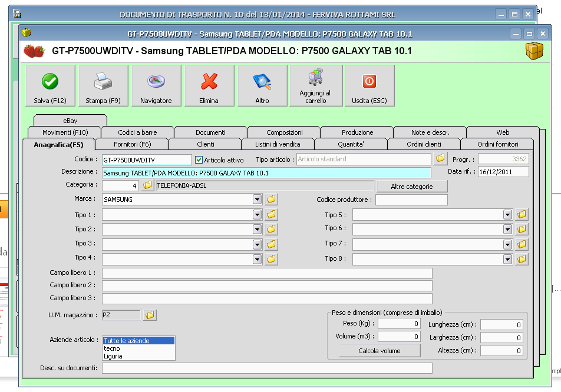Image resolution: width=561 pixels, height=392 pixels.
Task: Print with the Stampa (F9) icon
Action: (103, 81)
